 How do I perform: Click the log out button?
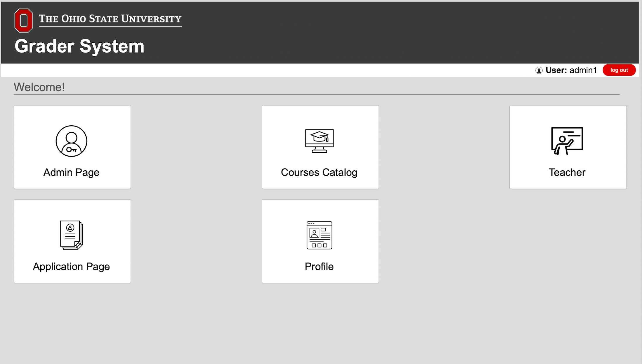619,70
